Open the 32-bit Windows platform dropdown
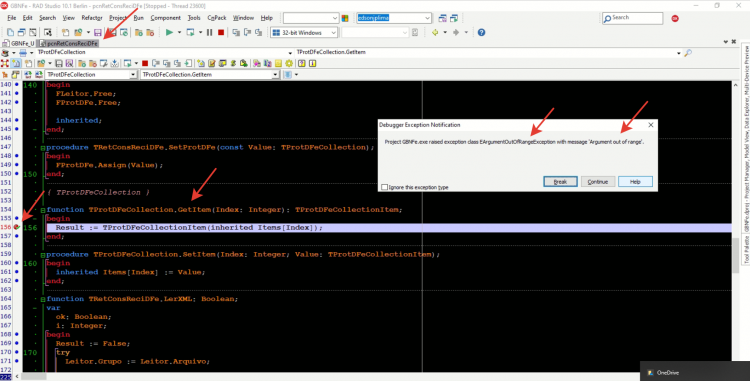750x381 pixels. [333, 33]
